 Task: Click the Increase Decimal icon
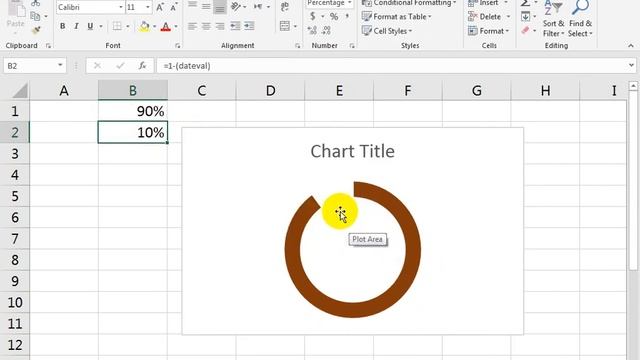(312, 30)
